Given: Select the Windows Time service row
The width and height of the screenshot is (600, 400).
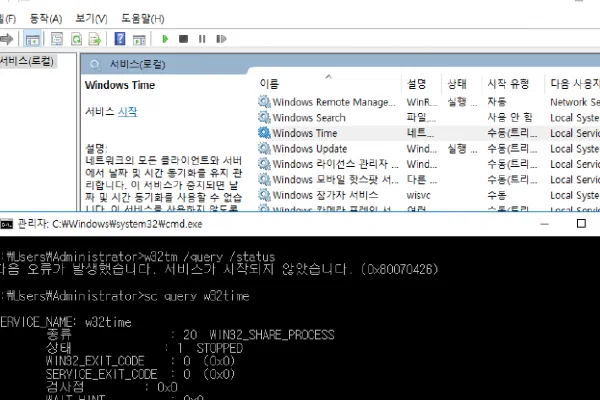Looking at the screenshot, I should pyautogui.click(x=429, y=133).
